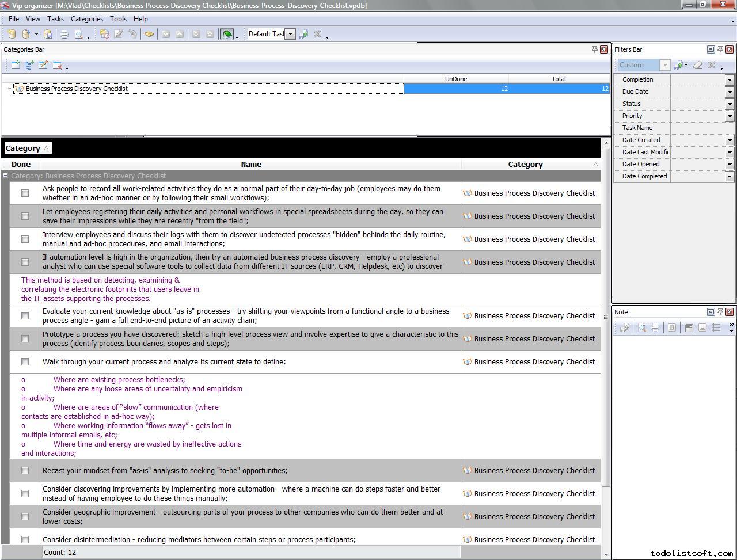This screenshot has width=737, height=560.
Task: Click the Delete Category icon in Categories Bar
Action: click(57, 65)
